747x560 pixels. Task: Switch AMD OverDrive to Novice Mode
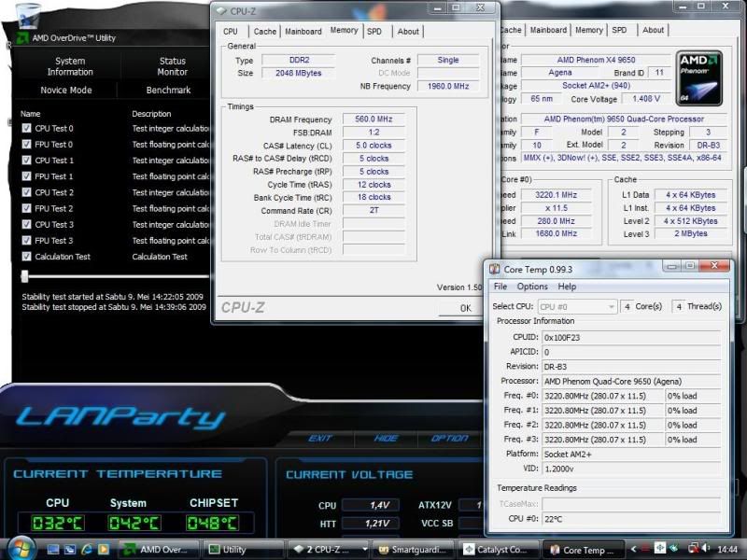point(66,90)
